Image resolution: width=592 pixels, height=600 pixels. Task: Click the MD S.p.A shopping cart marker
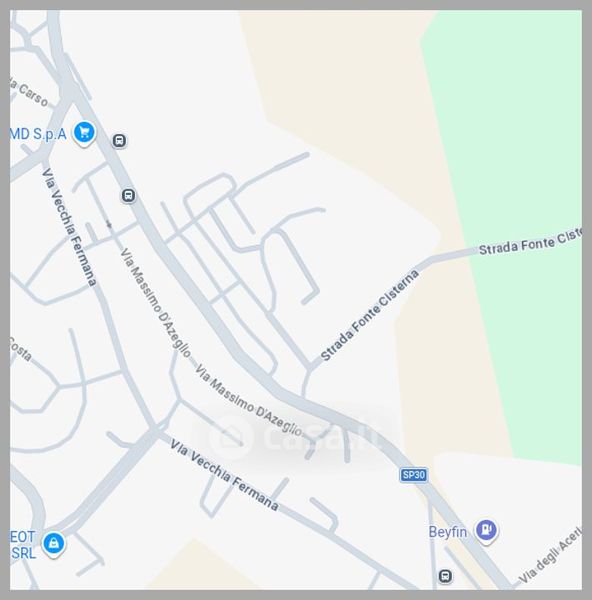(x=84, y=133)
